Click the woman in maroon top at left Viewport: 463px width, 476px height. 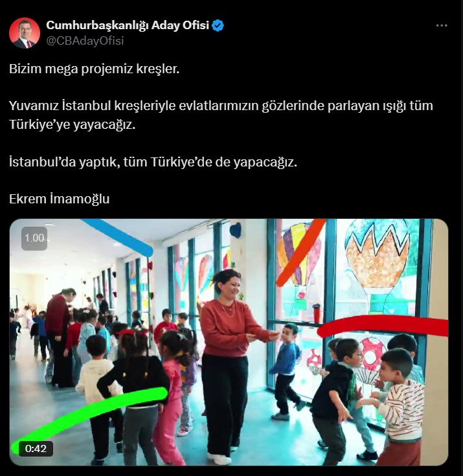59,337
